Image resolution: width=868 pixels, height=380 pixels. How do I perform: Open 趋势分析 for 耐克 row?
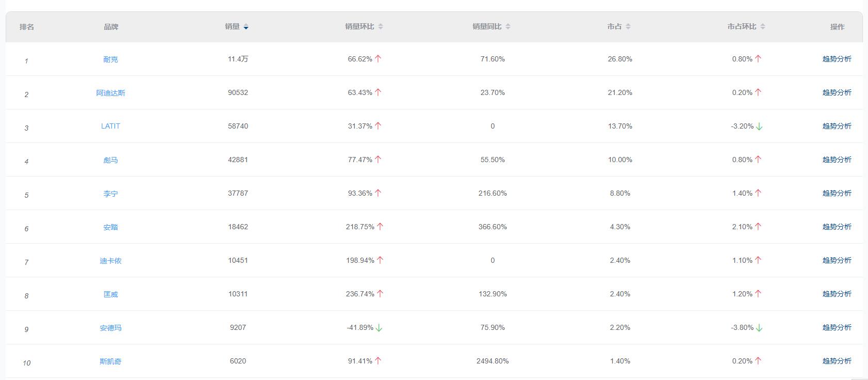pyautogui.click(x=837, y=59)
